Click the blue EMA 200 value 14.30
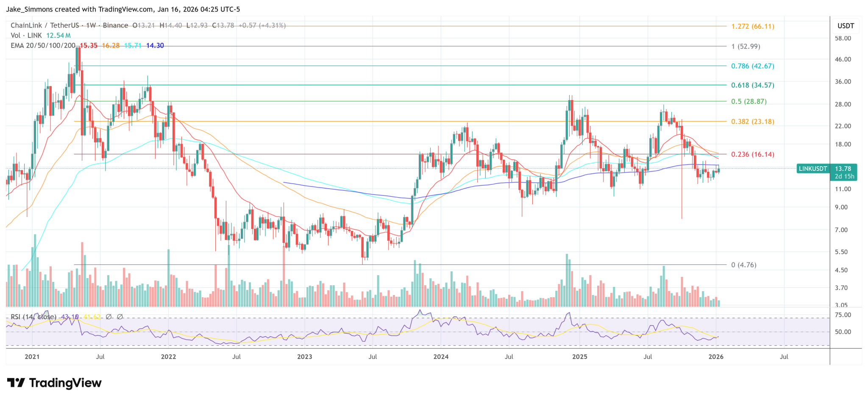 tap(155, 45)
